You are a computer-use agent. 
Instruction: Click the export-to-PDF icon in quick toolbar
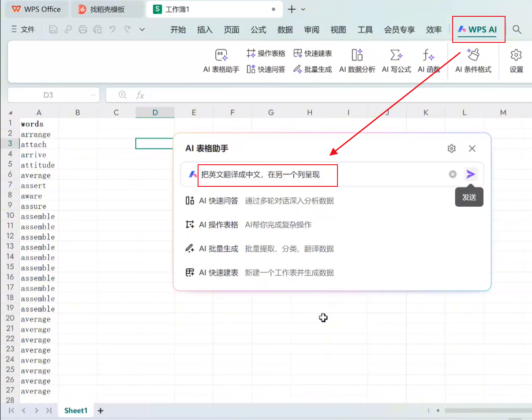click(x=68, y=30)
